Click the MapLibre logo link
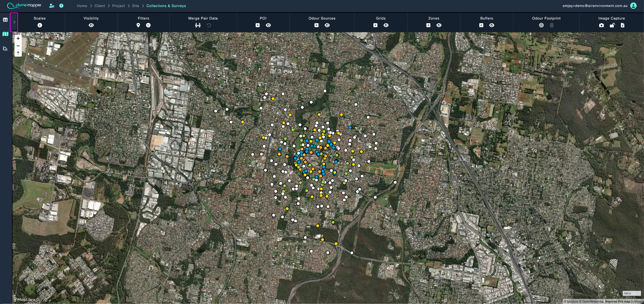 (x=24, y=299)
